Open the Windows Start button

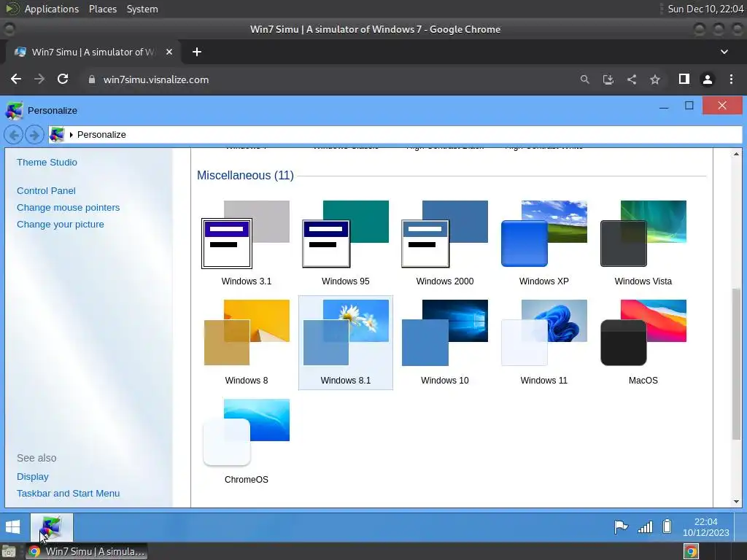point(13,527)
